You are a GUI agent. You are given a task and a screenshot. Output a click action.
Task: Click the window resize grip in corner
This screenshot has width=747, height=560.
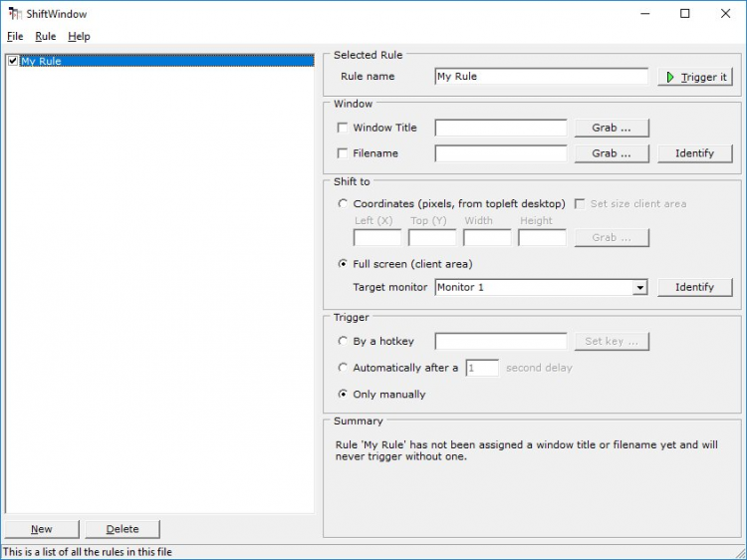740,553
